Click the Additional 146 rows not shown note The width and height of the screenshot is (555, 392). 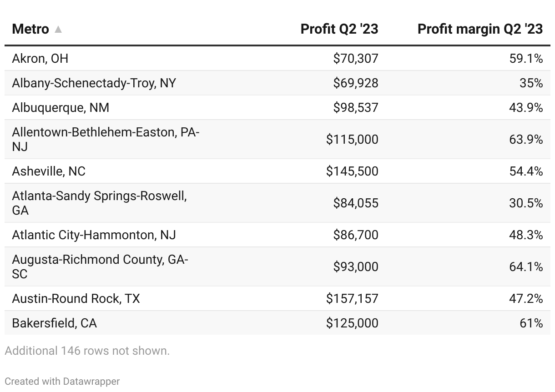click(87, 351)
